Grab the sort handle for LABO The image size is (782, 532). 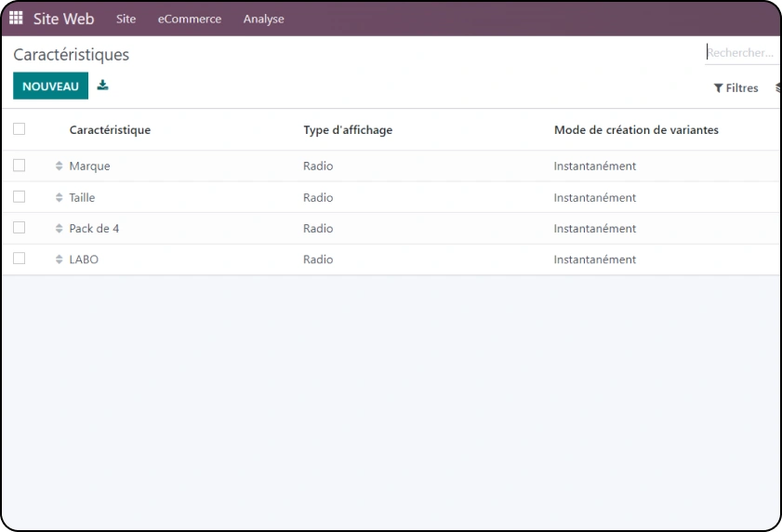pos(59,259)
